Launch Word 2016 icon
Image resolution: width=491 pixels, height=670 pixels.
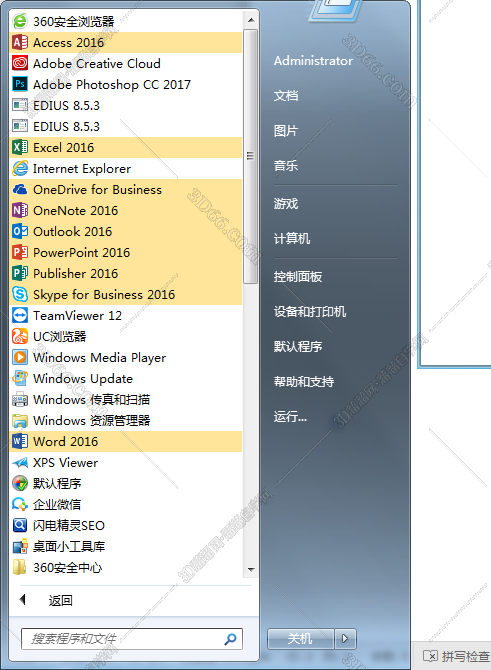point(20,441)
